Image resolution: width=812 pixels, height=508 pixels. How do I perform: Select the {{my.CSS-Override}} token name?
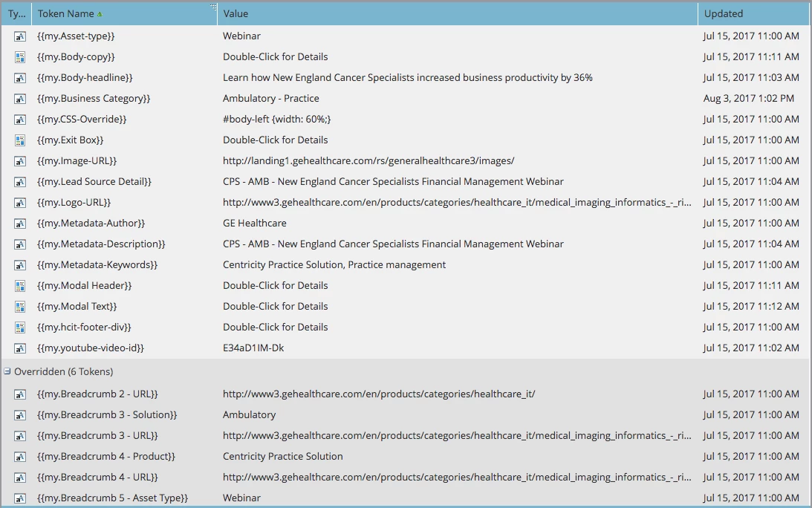pyautogui.click(x=82, y=119)
